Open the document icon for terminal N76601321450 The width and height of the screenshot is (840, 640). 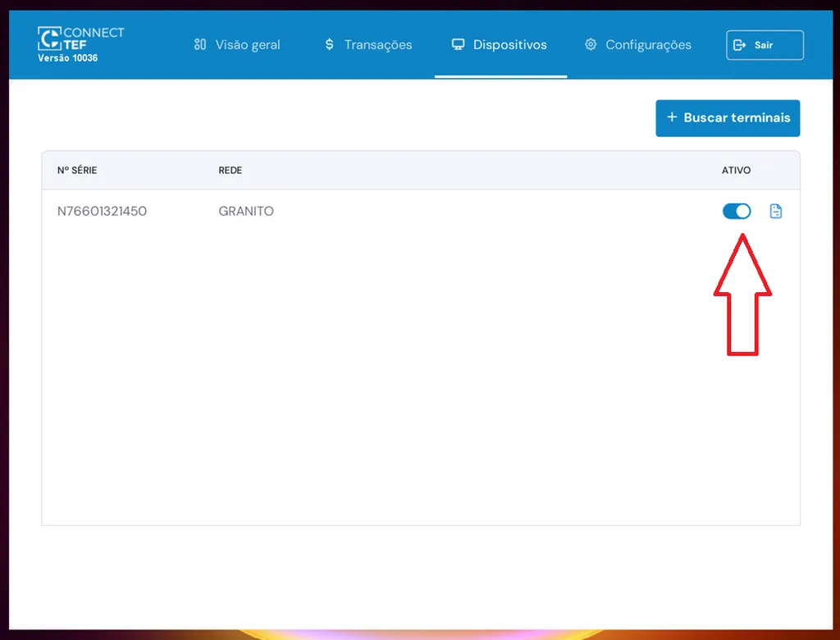775,212
